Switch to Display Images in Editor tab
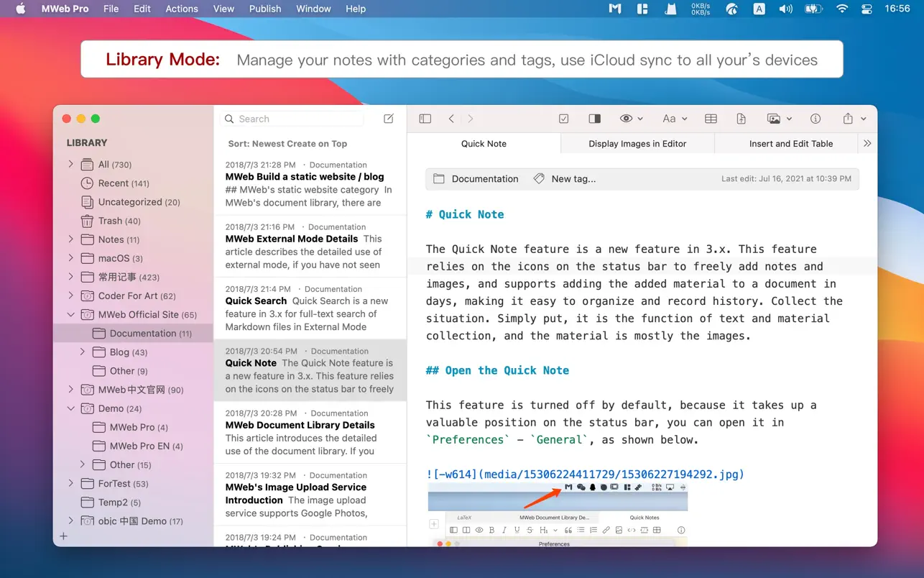 pyautogui.click(x=637, y=144)
